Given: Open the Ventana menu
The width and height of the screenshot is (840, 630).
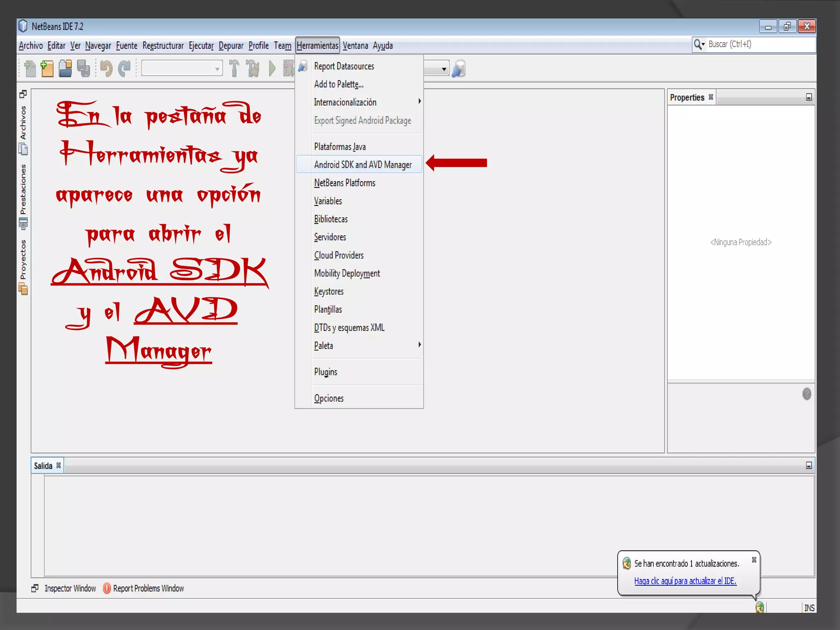Looking at the screenshot, I should (x=355, y=46).
